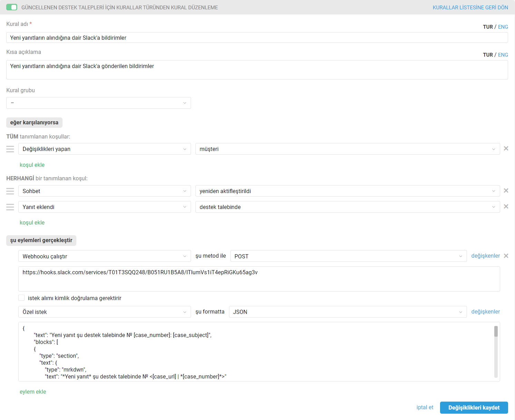515x420 pixels.
Task: Remove the Değişiklikleri yapan condition with X
Action: pyautogui.click(x=506, y=149)
